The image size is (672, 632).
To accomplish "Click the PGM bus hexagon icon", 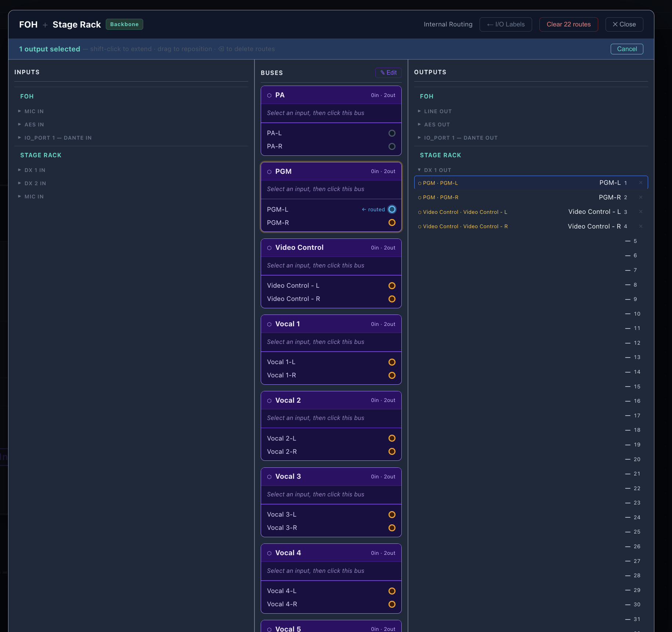I will tap(269, 172).
